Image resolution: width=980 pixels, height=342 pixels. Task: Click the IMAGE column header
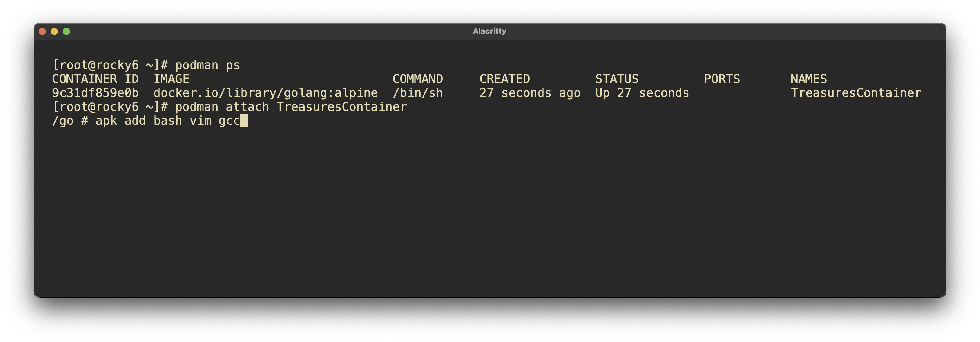click(x=171, y=79)
